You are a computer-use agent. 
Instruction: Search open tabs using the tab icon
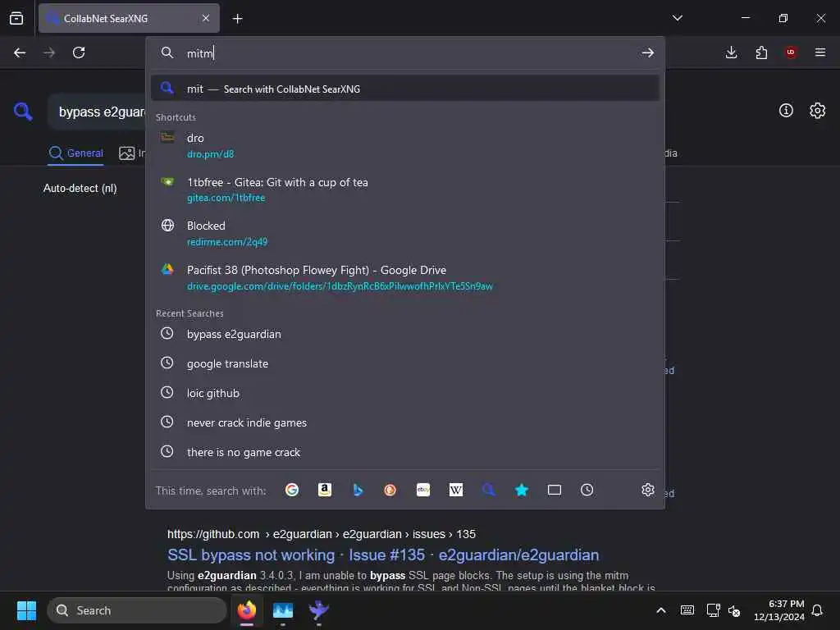coord(555,490)
